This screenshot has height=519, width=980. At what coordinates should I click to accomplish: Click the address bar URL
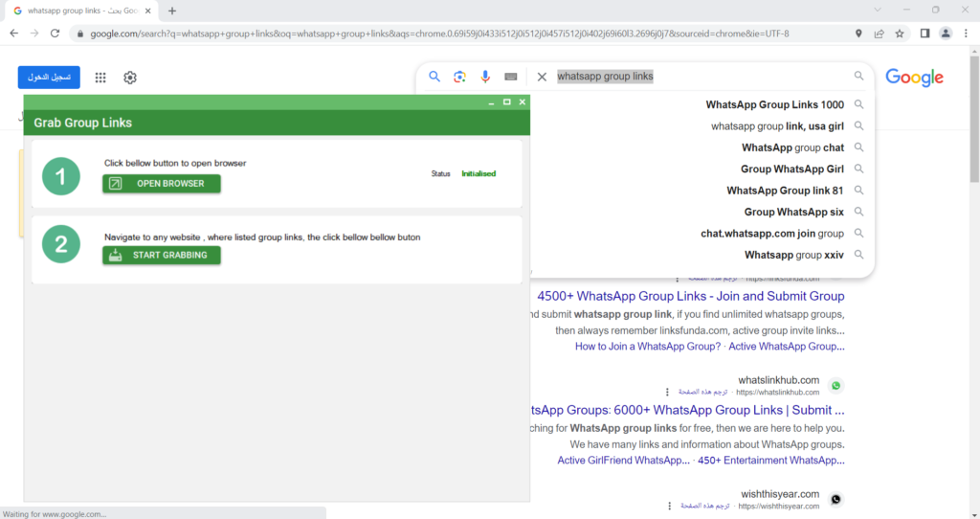click(439, 34)
